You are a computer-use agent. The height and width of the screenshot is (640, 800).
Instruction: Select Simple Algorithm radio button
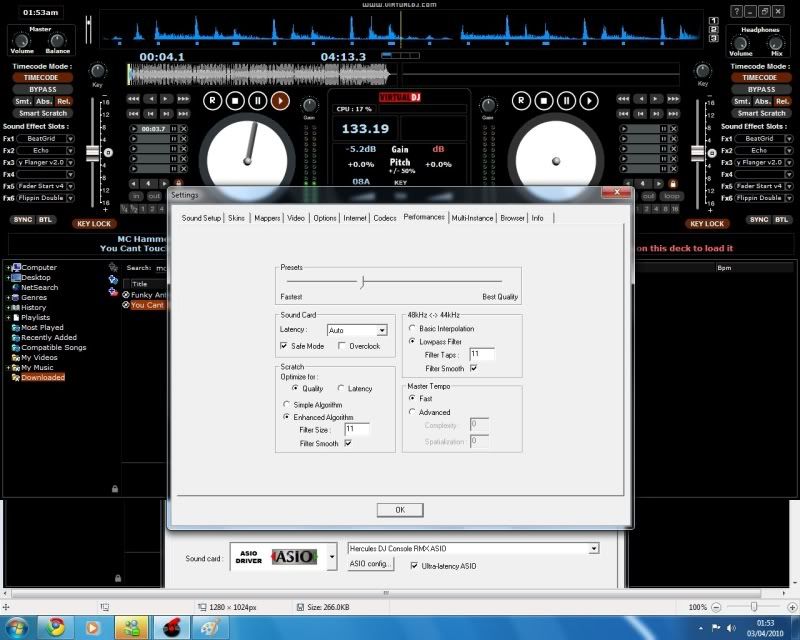click(x=286, y=404)
